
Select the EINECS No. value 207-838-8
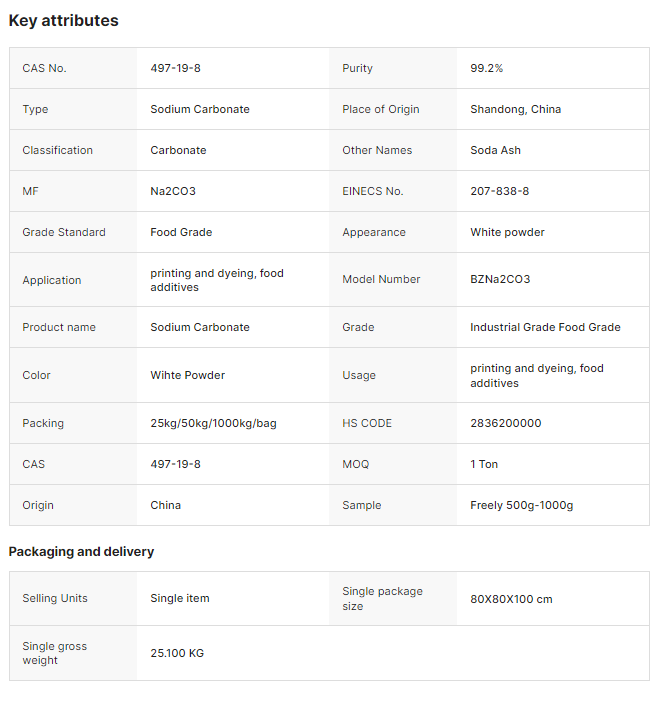pos(499,191)
